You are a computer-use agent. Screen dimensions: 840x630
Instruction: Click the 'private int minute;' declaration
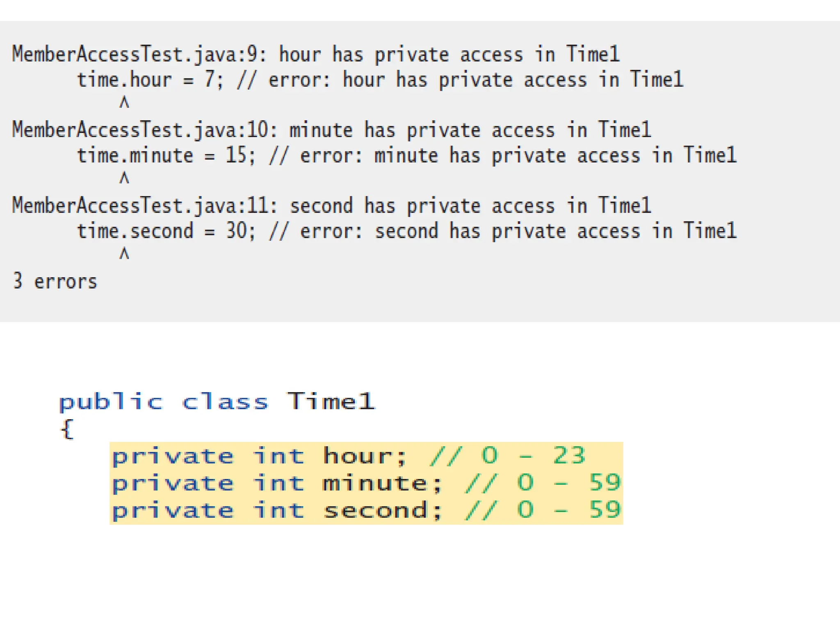277,483
